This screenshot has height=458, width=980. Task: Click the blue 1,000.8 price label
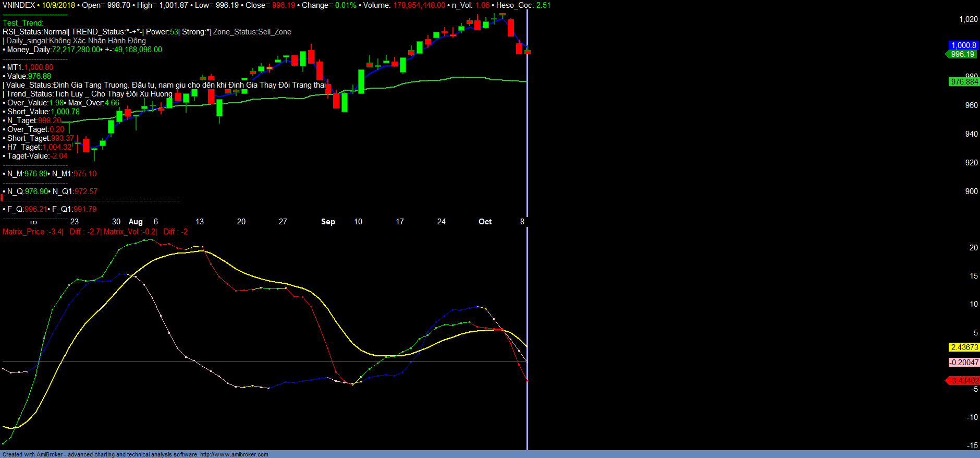(x=963, y=45)
